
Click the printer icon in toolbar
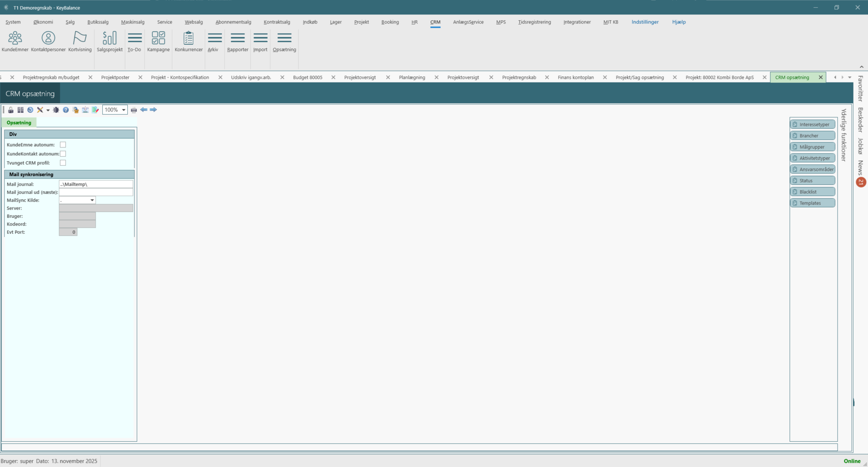pyautogui.click(x=134, y=110)
